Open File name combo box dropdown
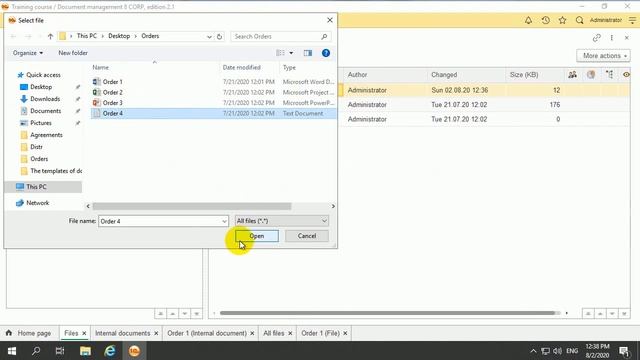The width and height of the screenshot is (640, 360). click(224, 221)
